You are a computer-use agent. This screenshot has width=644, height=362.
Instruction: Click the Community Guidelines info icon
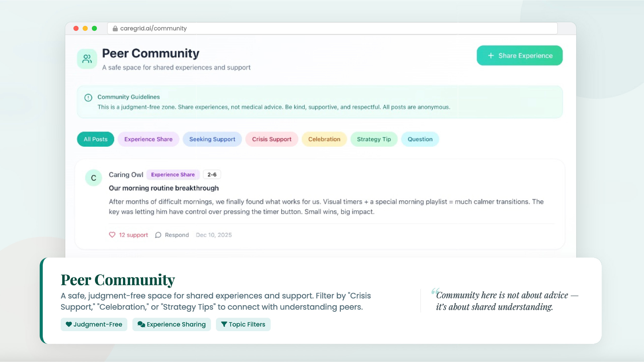(x=88, y=97)
